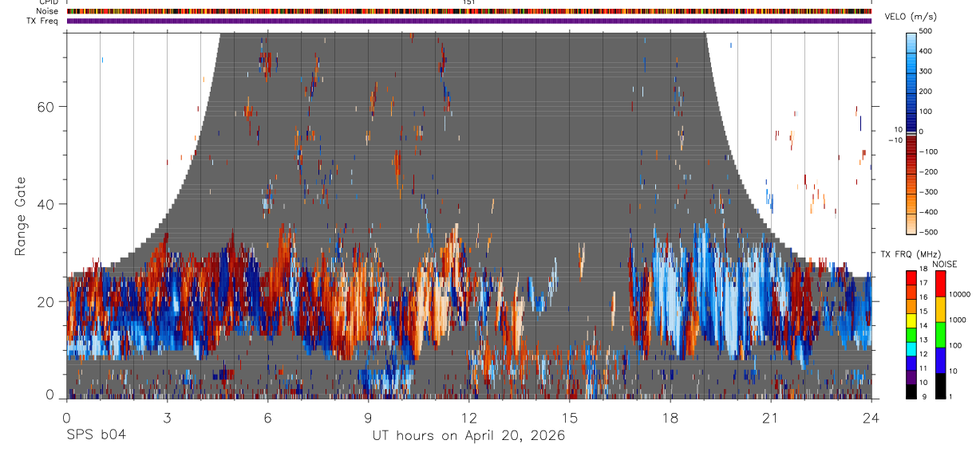This screenshot has width=980, height=452.
Task: Click the 'NOISE' legend title
Action: coord(945,264)
